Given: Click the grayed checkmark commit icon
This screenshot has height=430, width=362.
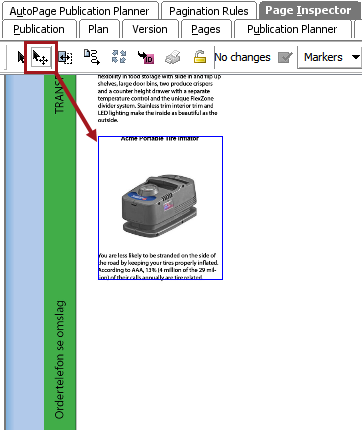Looking at the screenshot, I should tap(285, 58).
